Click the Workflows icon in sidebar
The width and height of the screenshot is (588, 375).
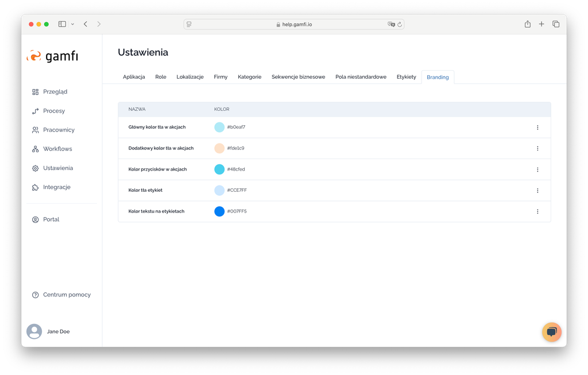[x=35, y=149]
